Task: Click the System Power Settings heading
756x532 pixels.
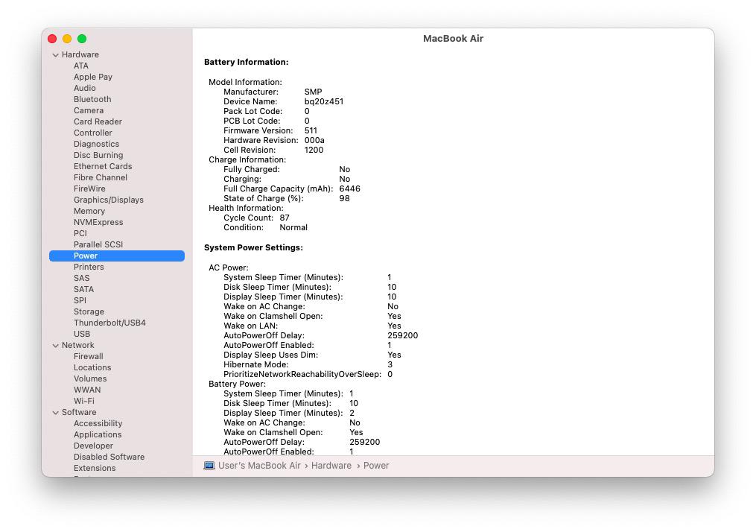Action: coord(253,247)
